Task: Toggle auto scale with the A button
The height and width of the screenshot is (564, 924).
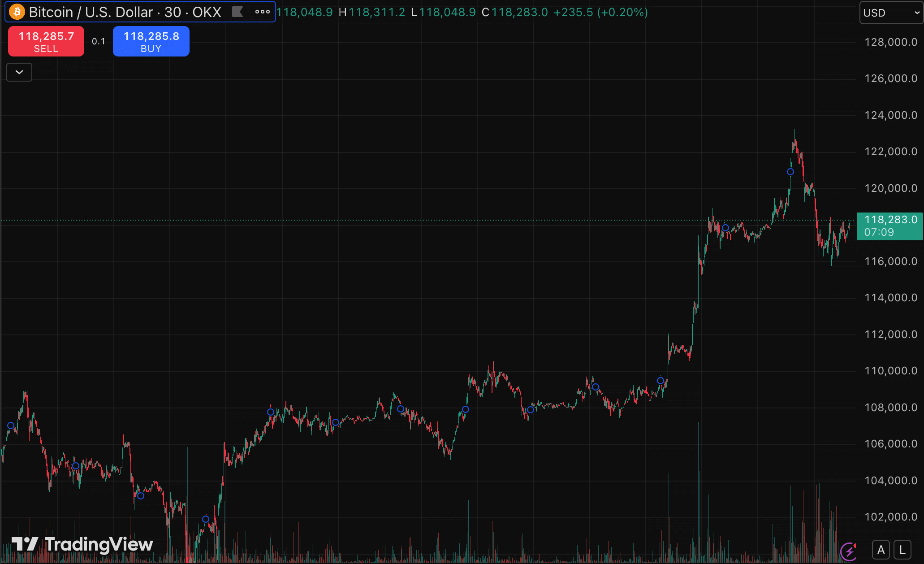Action: click(881, 550)
